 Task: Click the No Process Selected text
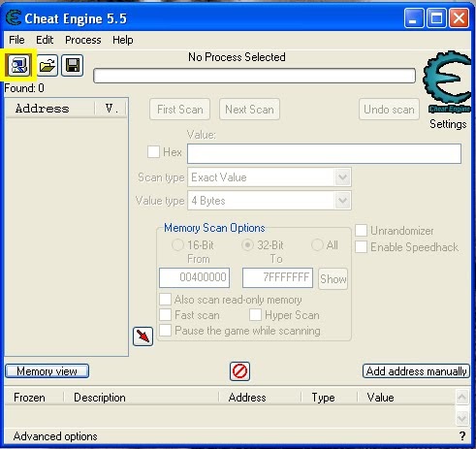click(x=237, y=57)
